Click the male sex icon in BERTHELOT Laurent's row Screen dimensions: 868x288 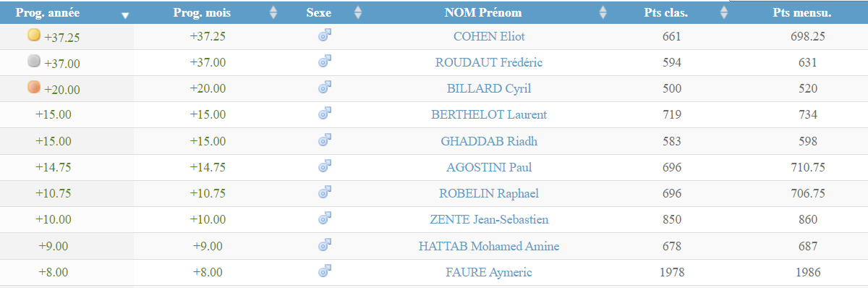tap(325, 114)
